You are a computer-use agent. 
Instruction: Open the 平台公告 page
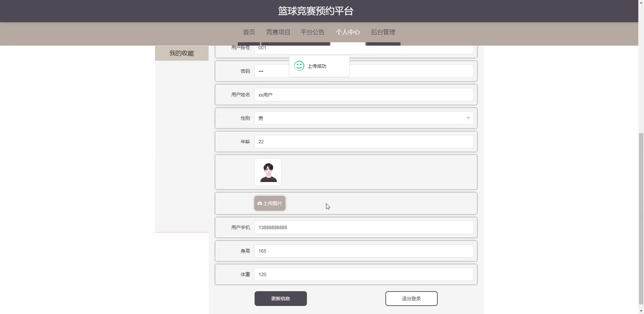[x=313, y=32]
